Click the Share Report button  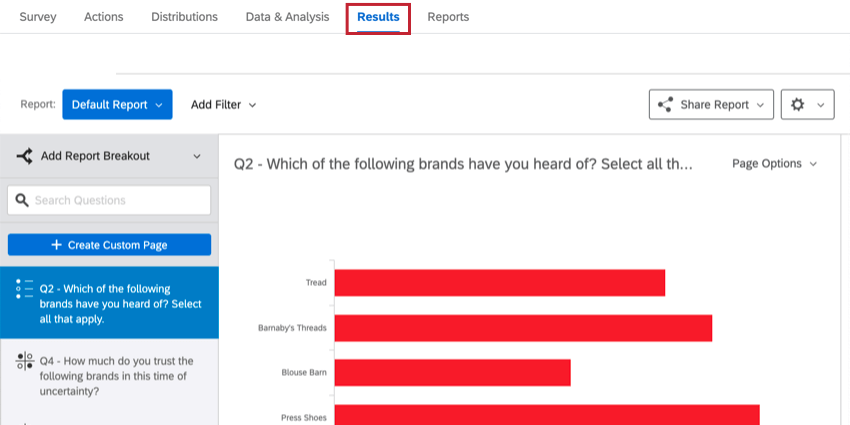tap(712, 105)
